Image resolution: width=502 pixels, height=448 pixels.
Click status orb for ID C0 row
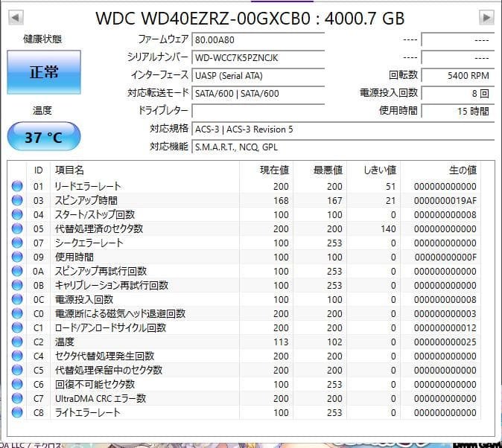(x=17, y=313)
